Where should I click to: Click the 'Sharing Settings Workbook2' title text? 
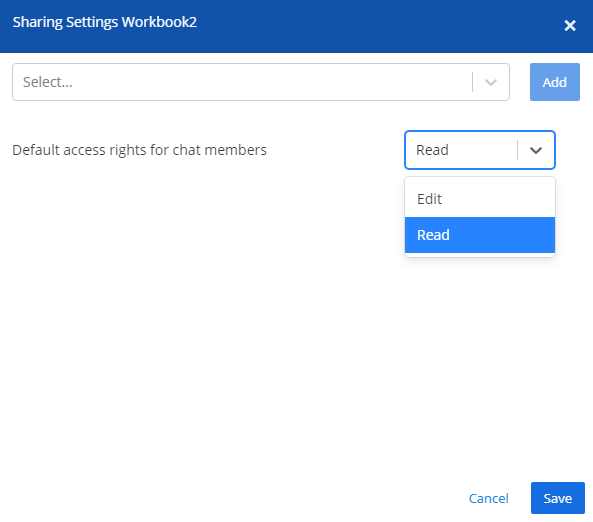(x=105, y=22)
